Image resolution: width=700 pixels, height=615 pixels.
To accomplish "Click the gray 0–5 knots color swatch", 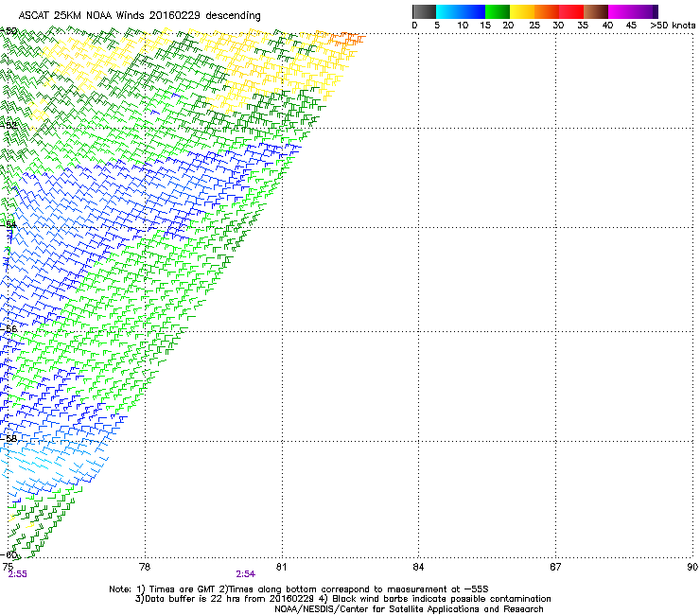I will tap(424, 11).
